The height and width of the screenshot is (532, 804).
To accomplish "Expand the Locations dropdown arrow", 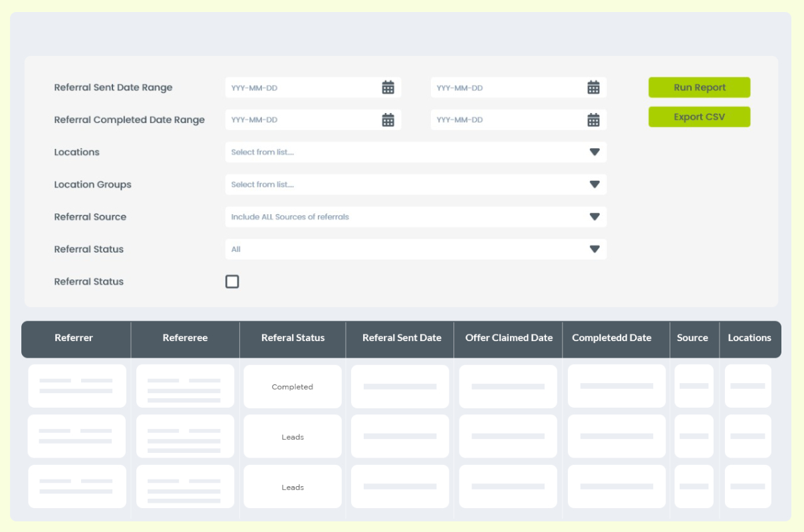I will tap(595, 152).
